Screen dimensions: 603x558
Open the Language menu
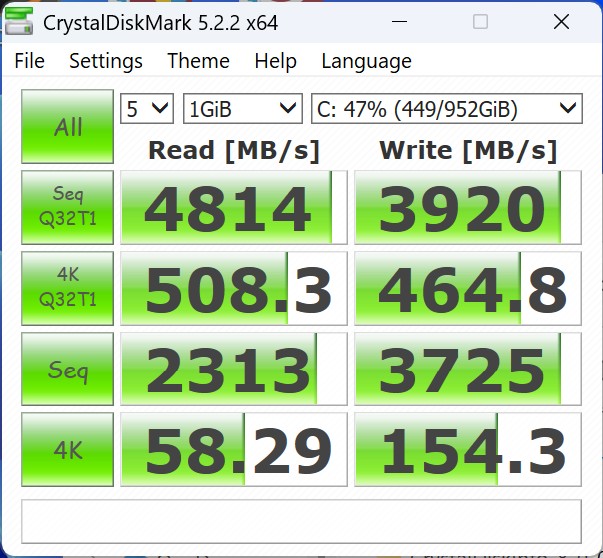point(366,61)
